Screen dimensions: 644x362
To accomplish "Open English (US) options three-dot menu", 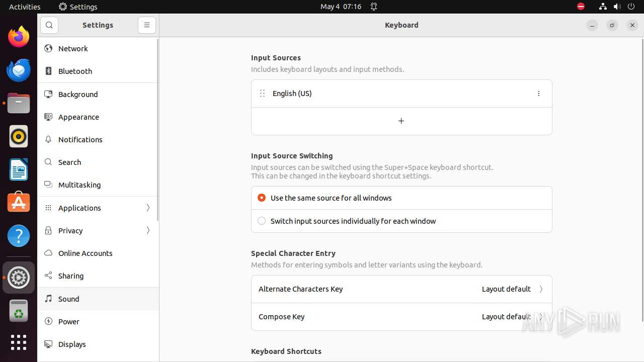I will coord(539,94).
